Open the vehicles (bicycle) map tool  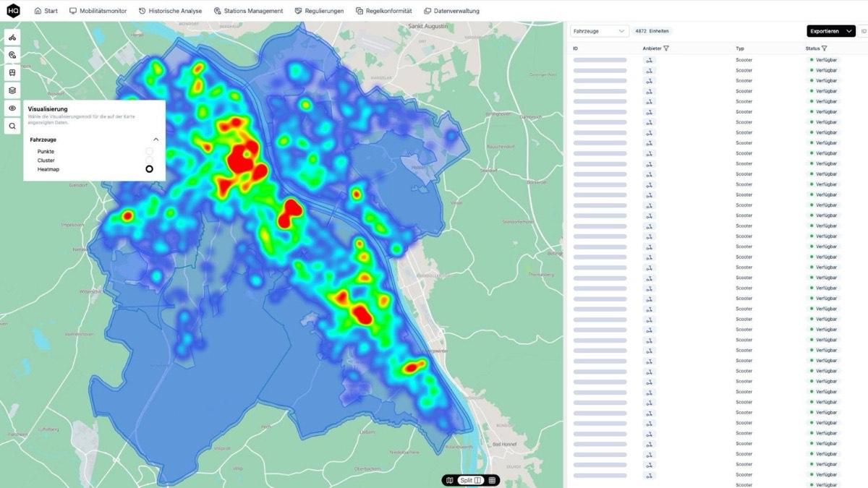tap(12, 37)
